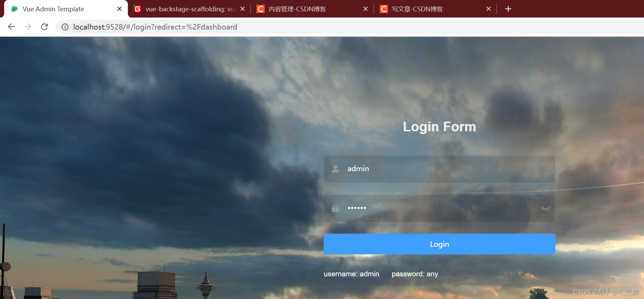Switch to the Vue Admin Template tab
This screenshot has width=644, height=299.
pyautogui.click(x=66, y=9)
